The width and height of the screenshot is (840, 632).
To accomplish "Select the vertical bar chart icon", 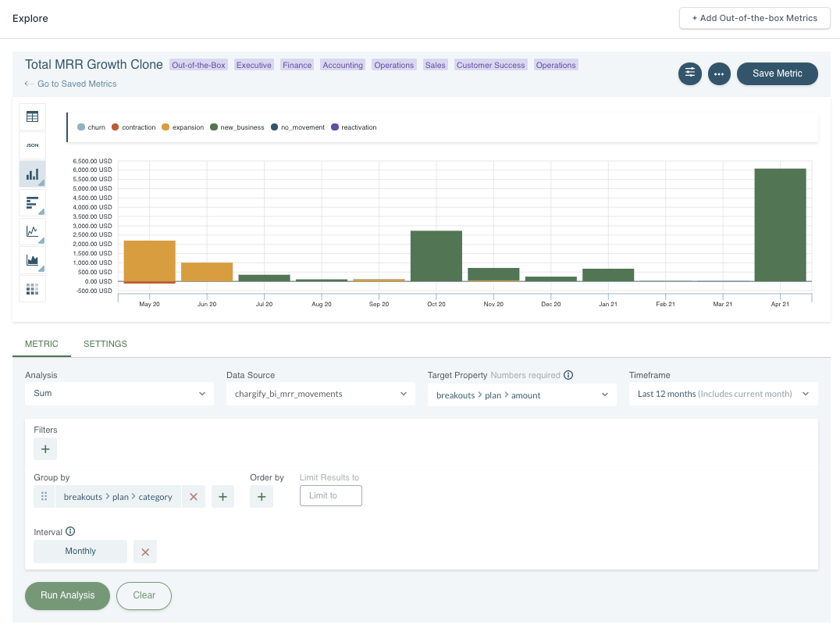I will pos(32,174).
